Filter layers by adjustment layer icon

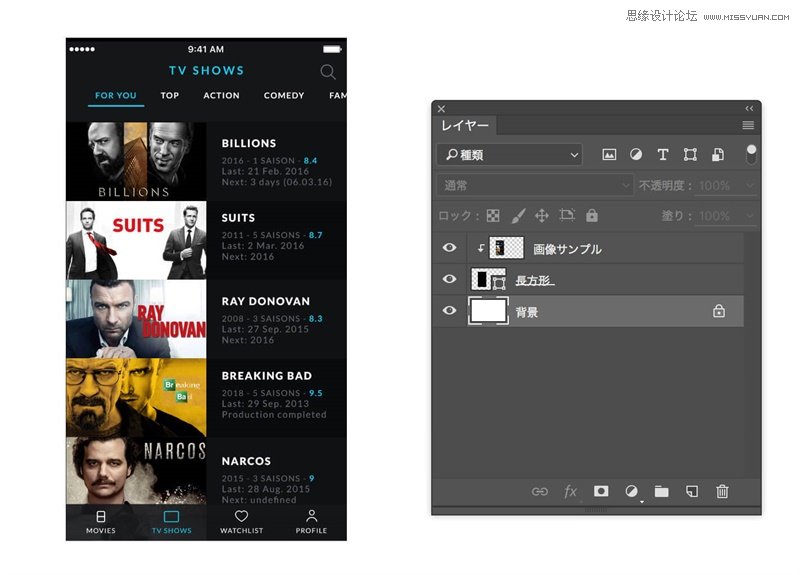point(636,155)
